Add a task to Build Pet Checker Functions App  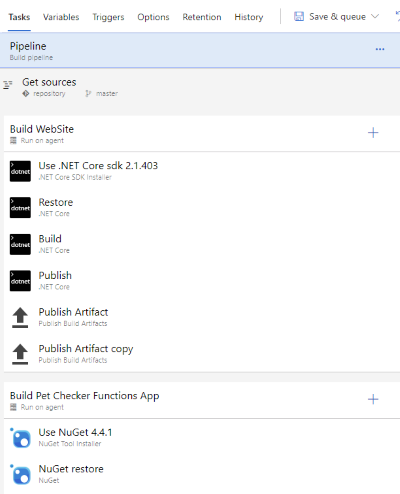tap(373, 399)
